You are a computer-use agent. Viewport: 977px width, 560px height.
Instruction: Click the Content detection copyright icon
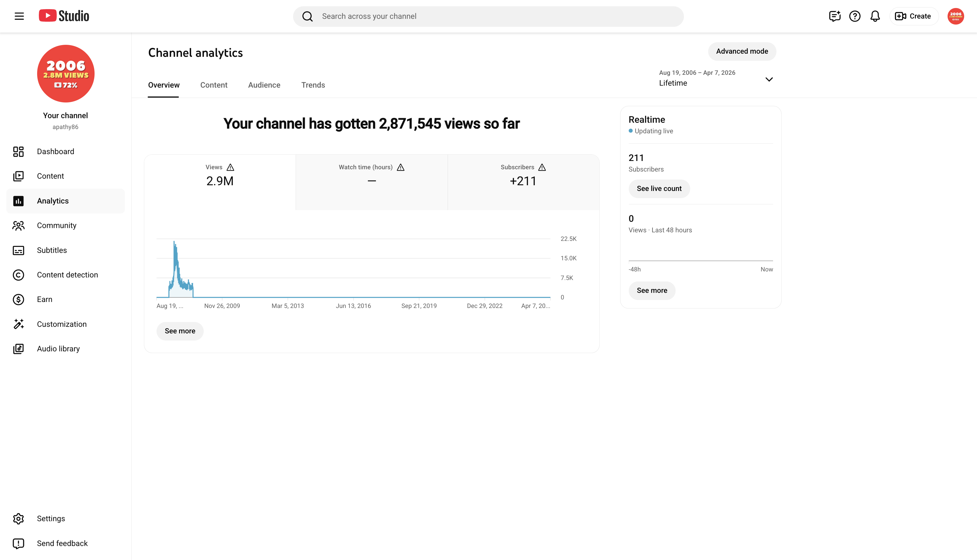coord(19,275)
